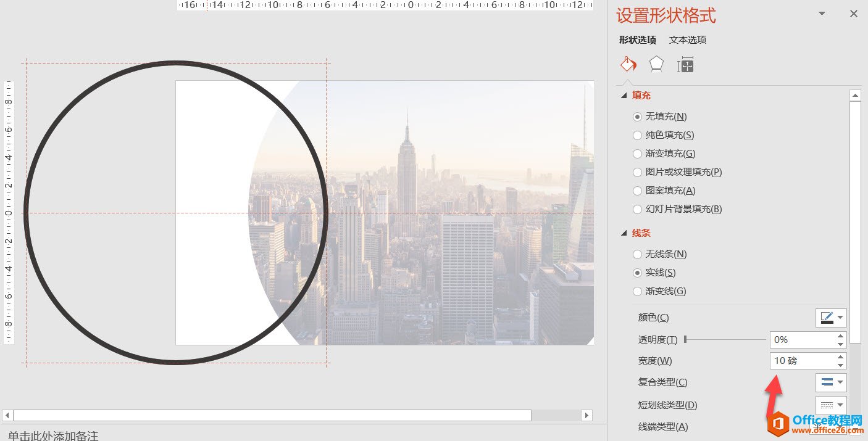Click the notes area 单击此处添加备注
Screen dimensions: 868x441
pos(53,435)
